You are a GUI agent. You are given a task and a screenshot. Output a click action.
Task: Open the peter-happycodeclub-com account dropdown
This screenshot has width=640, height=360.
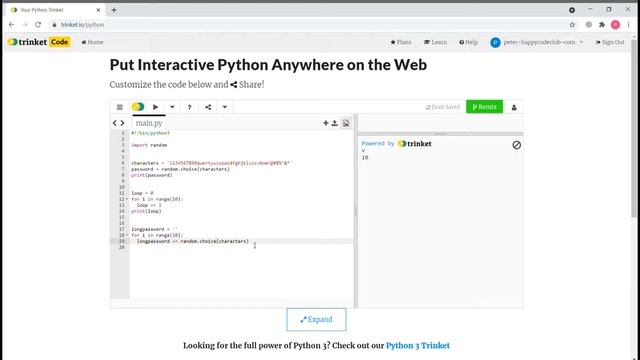tap(537, 42)
